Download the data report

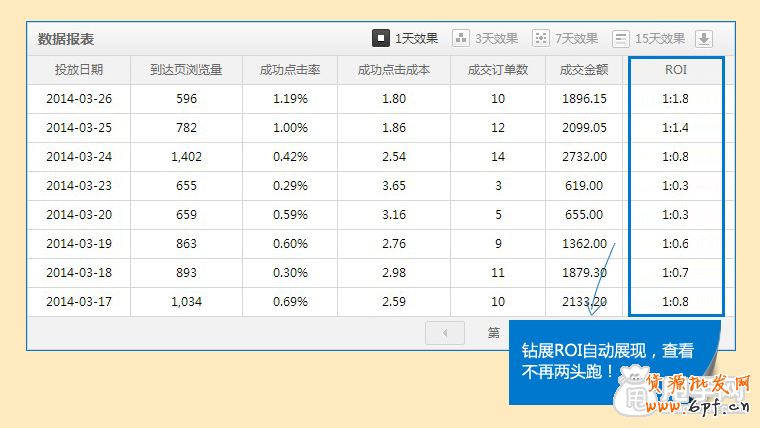pos(704,39)
